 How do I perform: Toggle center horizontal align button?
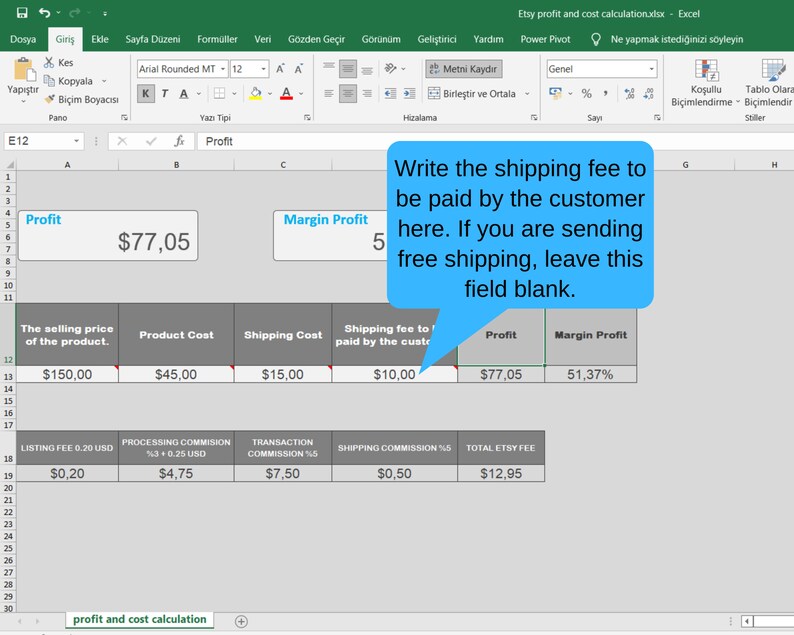[x=348, y=93]
